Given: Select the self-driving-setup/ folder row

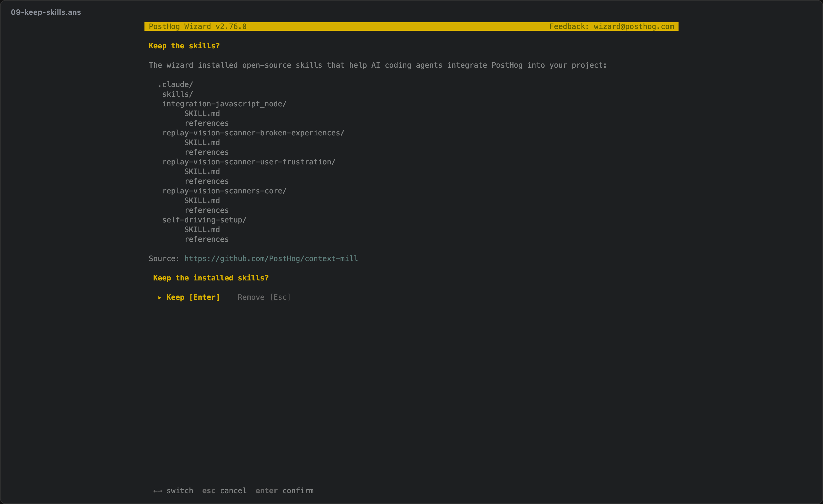Looking at the screenshot, I should [204, 220].
